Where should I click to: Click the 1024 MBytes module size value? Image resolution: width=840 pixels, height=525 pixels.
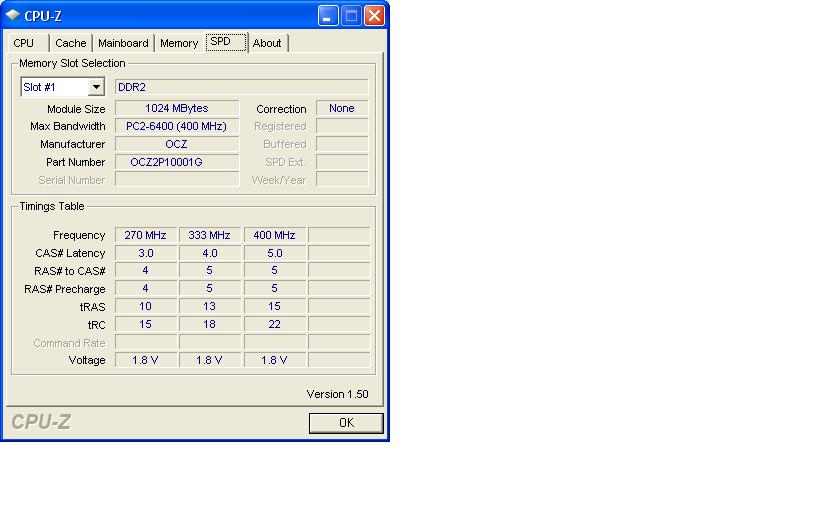tap(177, 108)
